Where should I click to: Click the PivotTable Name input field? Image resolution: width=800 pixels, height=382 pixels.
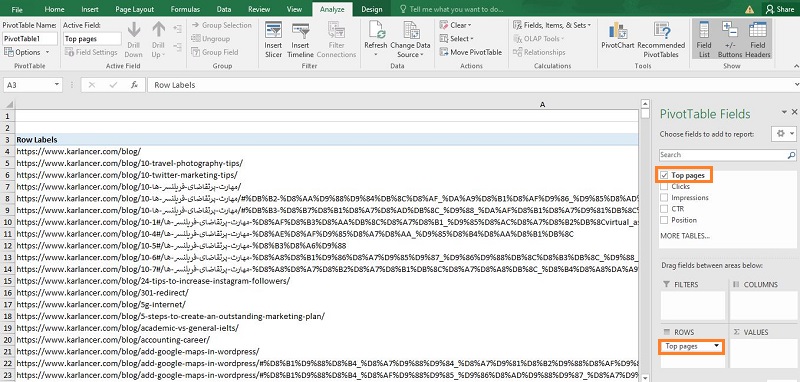[30, 39]
